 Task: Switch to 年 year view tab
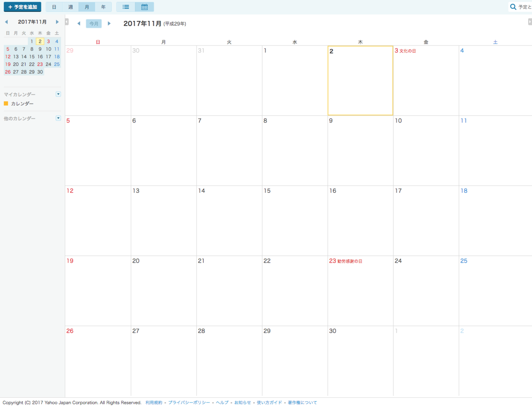(103, 7)
